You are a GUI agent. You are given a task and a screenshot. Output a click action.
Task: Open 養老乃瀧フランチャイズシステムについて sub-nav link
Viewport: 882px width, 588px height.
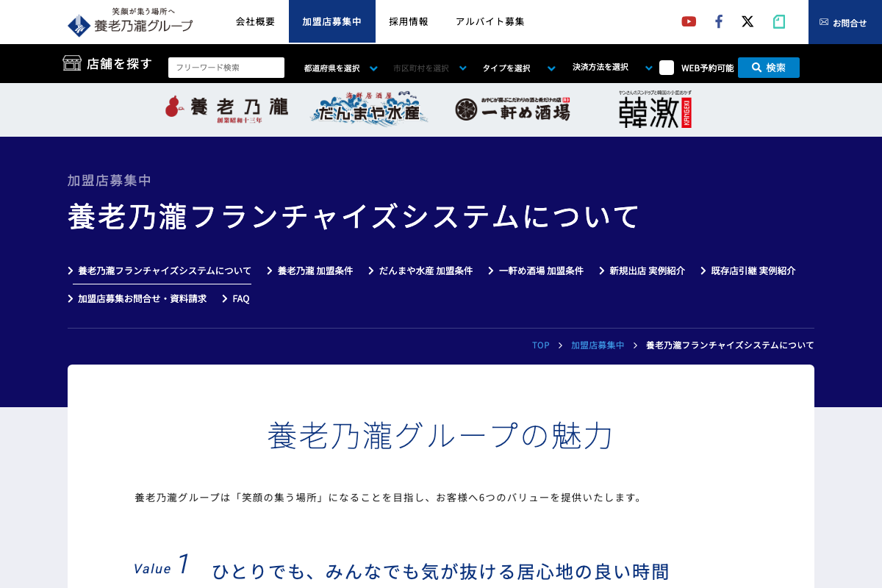[x=159, y=270]
